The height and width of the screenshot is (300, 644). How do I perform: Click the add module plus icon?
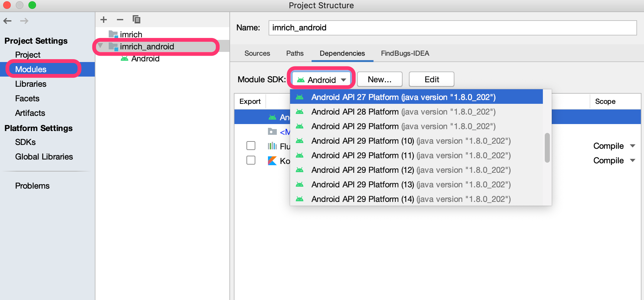pos(104,19)
